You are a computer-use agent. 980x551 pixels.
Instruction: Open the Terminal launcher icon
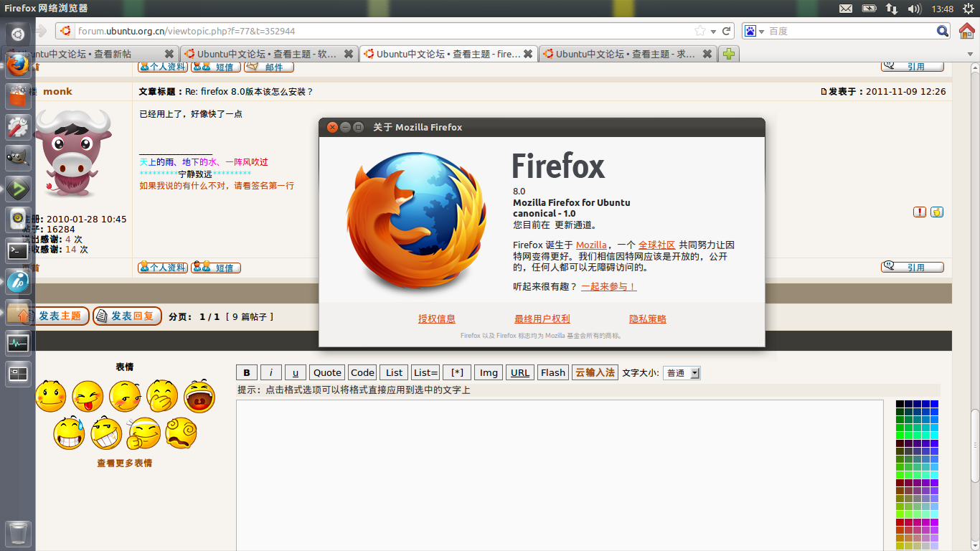(x=18, y=250)
